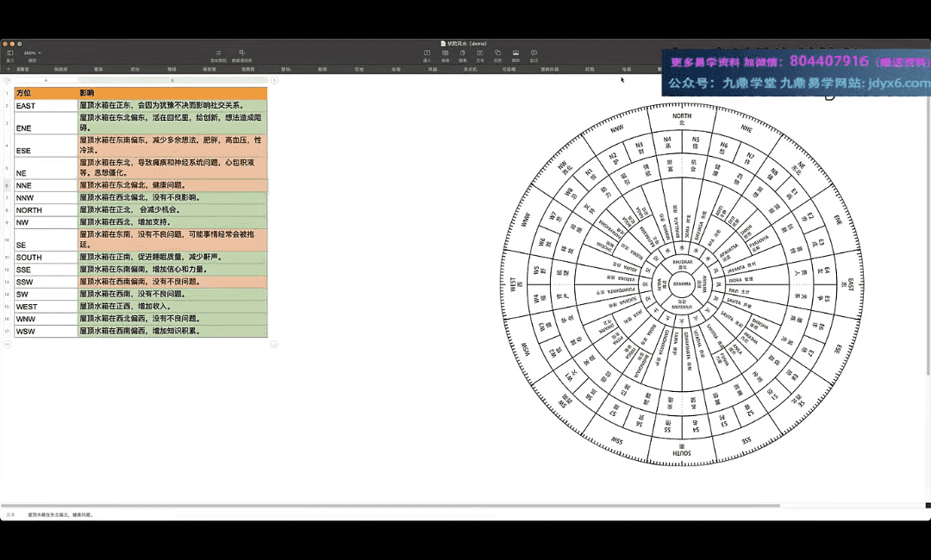Click the add-row handle at table bottom-left

(7, 344)
